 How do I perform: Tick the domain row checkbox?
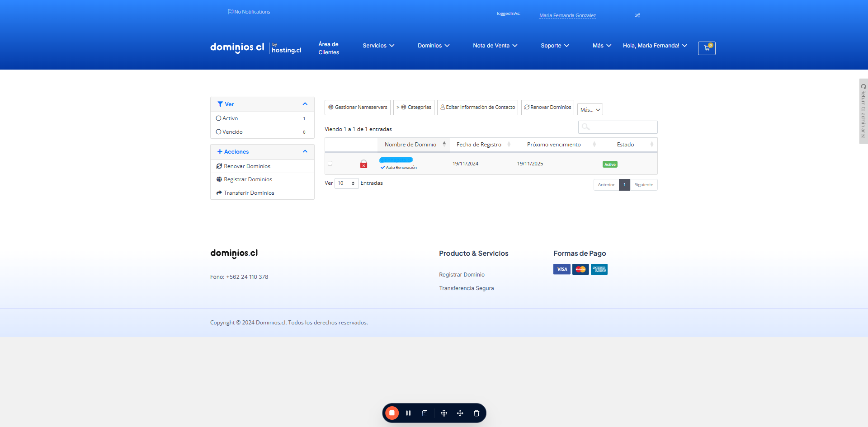point(330,163)
